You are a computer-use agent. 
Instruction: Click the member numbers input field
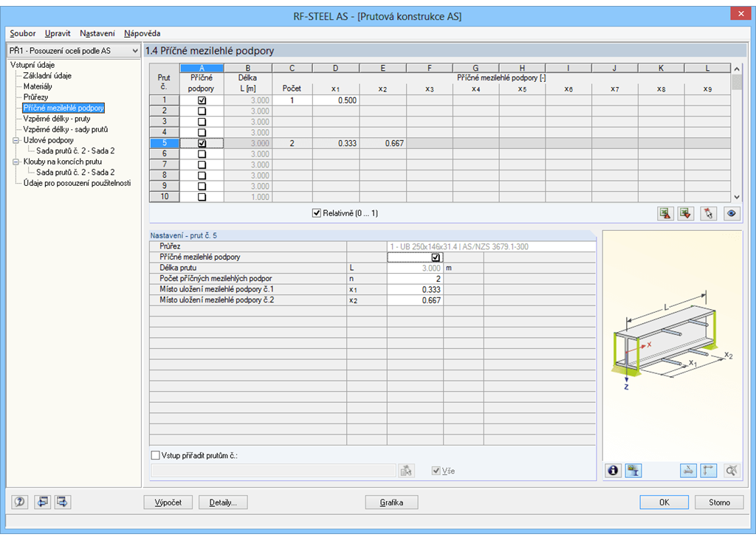point(273,471)
